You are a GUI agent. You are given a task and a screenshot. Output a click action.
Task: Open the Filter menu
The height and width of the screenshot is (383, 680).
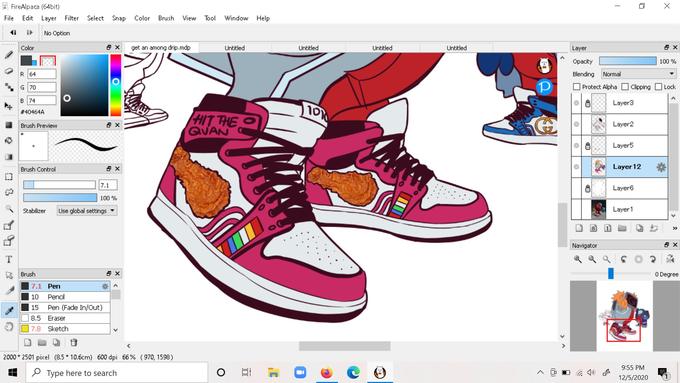coord(72,18)
